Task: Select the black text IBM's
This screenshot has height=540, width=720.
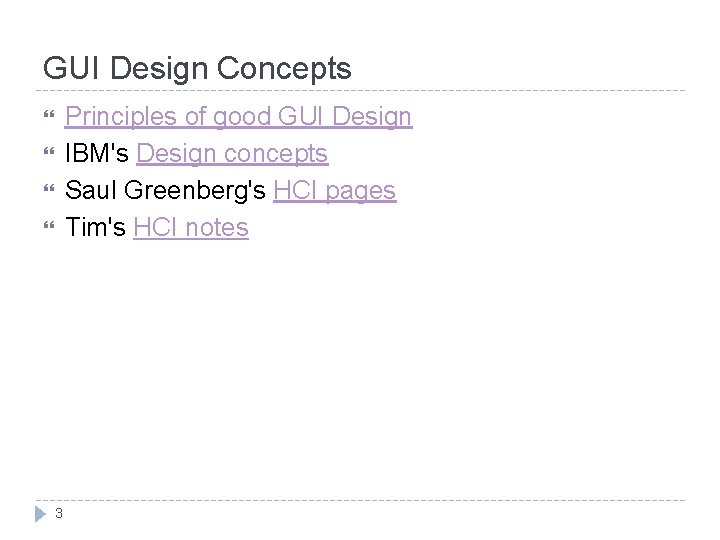Action: coord(96,153)
